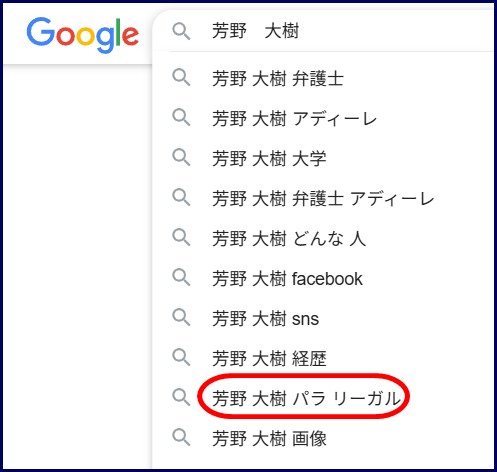
Task: Click magnifier icon beside facebook suggestion
Action: coord(181,277)
